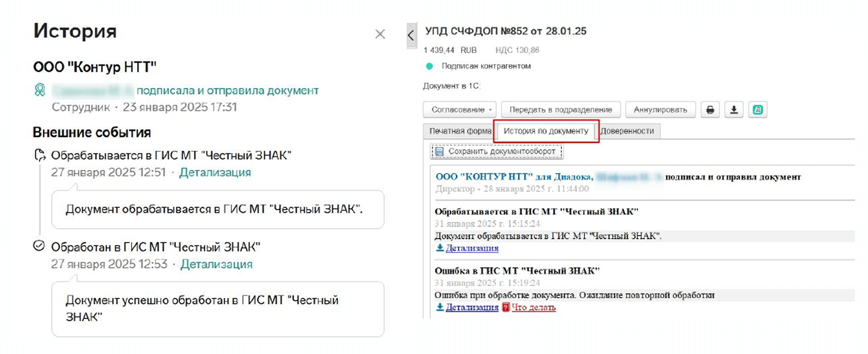Image resolution: width=868 pixels, height=354 pixels.
Task: Click подписала и отправила документ link
Action: click(x=228, y=90)
